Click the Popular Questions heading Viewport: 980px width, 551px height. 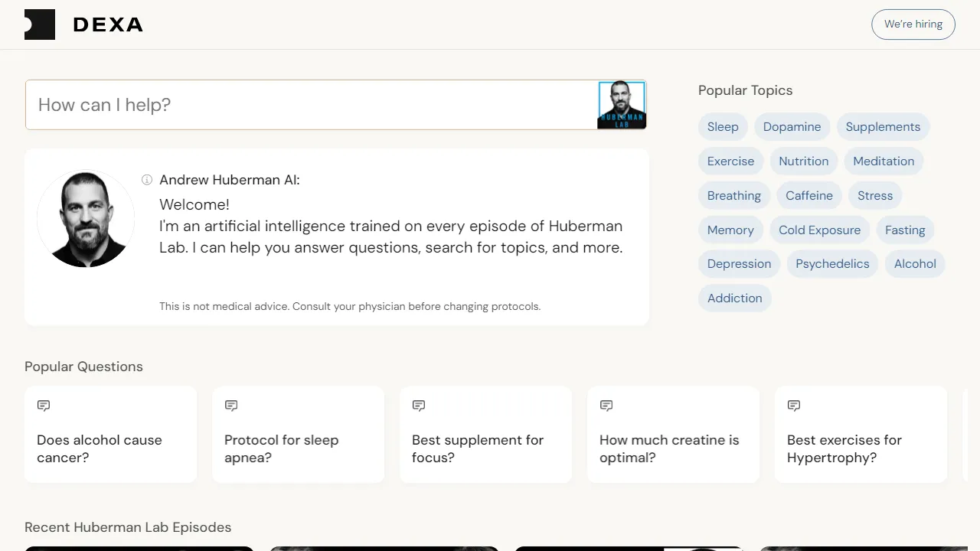[x=83, y=367]
